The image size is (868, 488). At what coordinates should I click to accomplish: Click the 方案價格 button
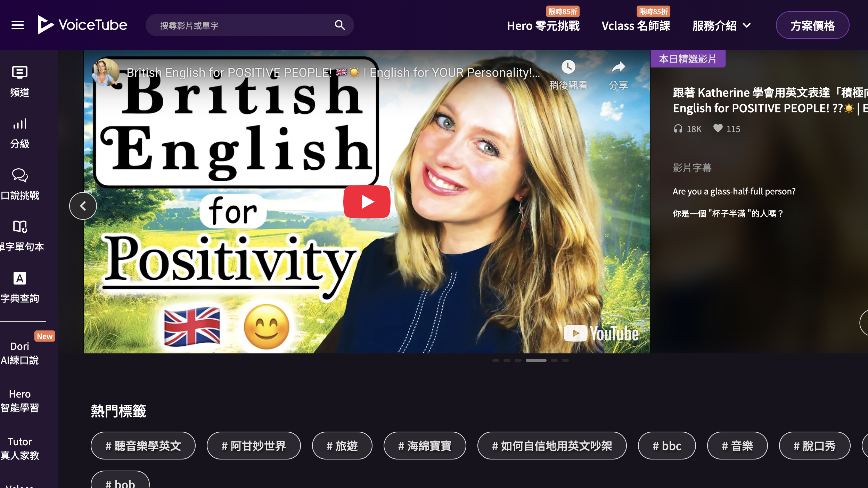[x=812, y=25]
